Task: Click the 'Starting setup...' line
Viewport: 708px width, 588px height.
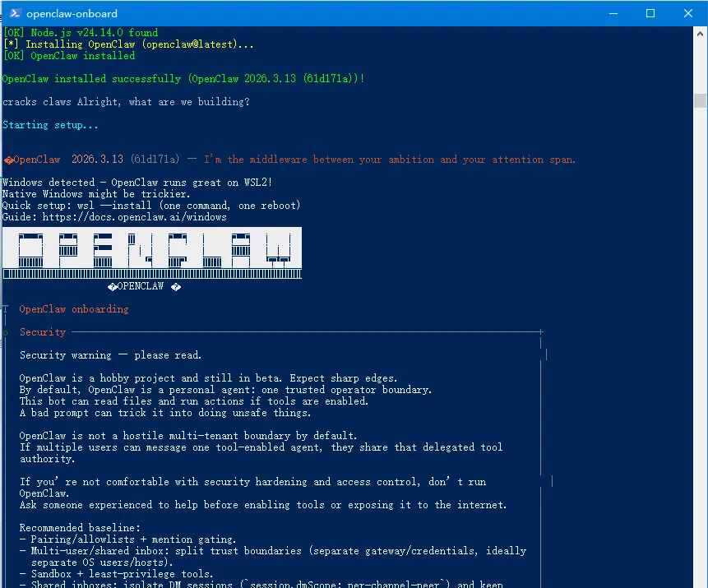Action: [50, 125]
